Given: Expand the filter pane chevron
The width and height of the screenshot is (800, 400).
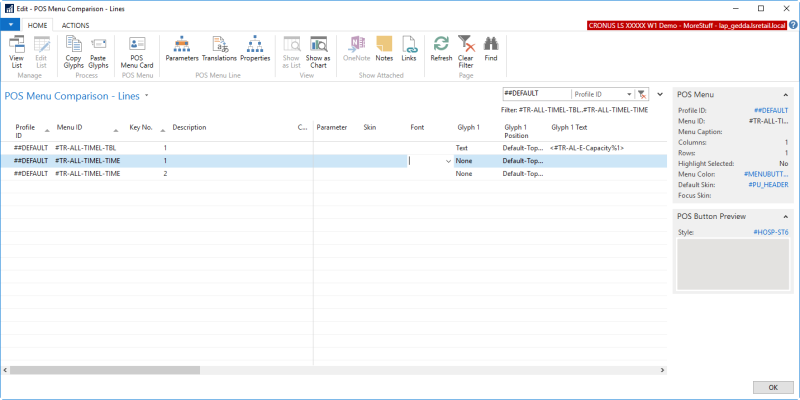Looking at the screenshot, I should click(660, 93).
